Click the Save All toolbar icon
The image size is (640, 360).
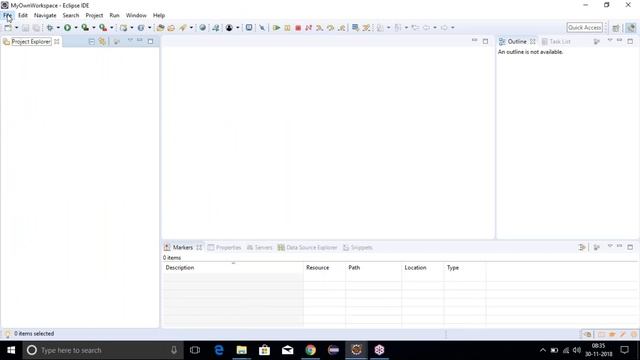point(36,28)
